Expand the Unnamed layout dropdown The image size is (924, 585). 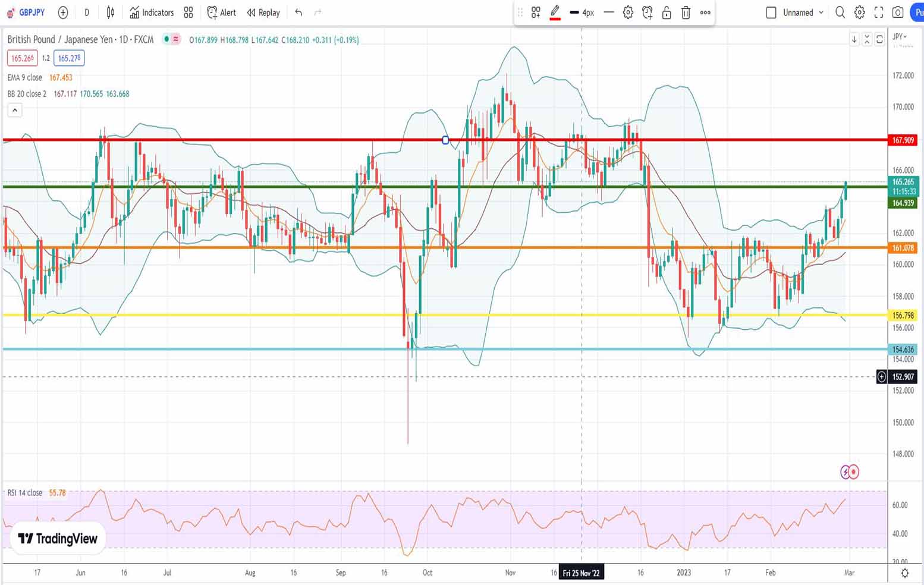[x=821, y=12]
